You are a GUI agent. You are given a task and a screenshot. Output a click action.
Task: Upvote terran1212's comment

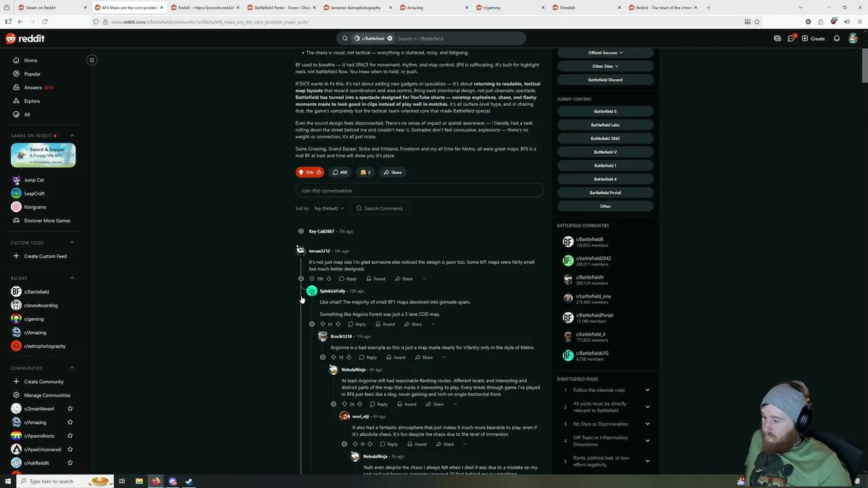[312, 279]
